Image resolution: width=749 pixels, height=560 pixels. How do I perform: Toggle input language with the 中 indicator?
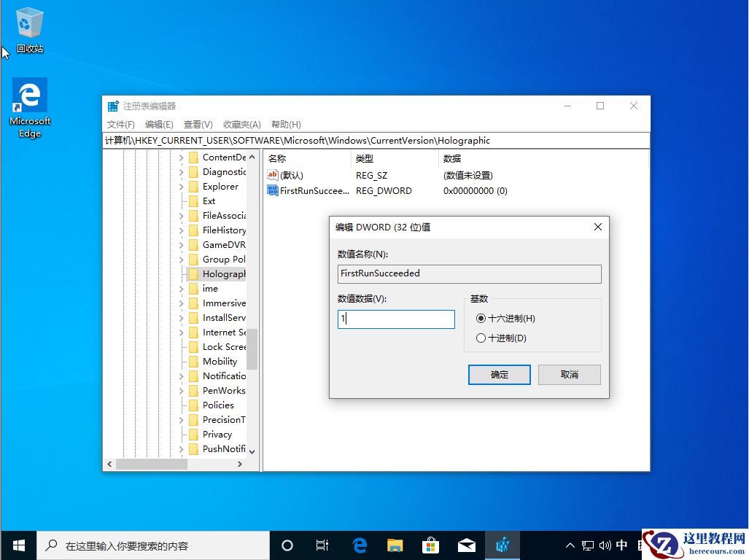tap(621, 545)
